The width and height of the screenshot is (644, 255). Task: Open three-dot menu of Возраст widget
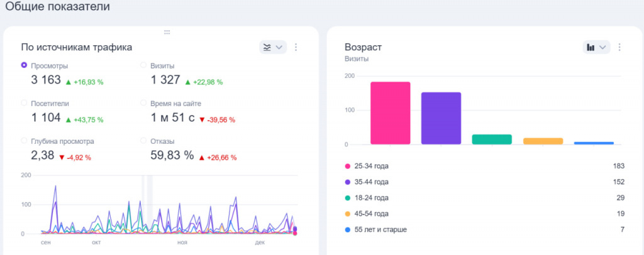tap(619, 47)
